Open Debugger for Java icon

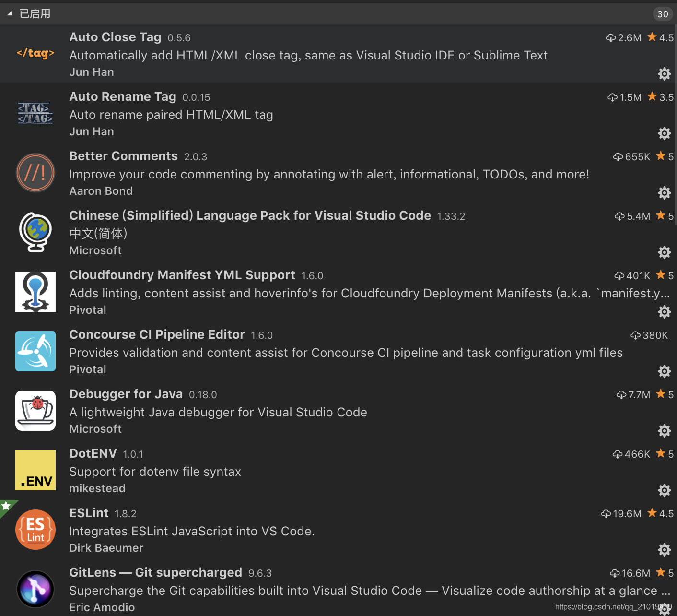pyautogui.click(x=35, y=411)
